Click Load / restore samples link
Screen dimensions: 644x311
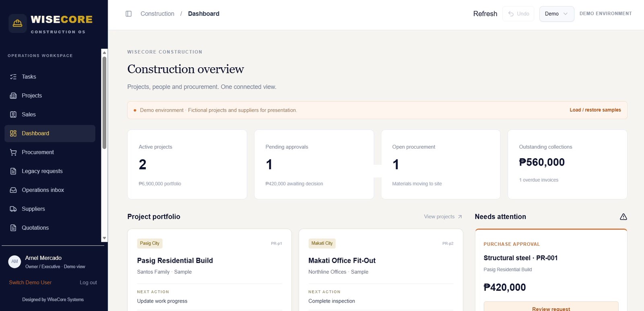point(595,110)
